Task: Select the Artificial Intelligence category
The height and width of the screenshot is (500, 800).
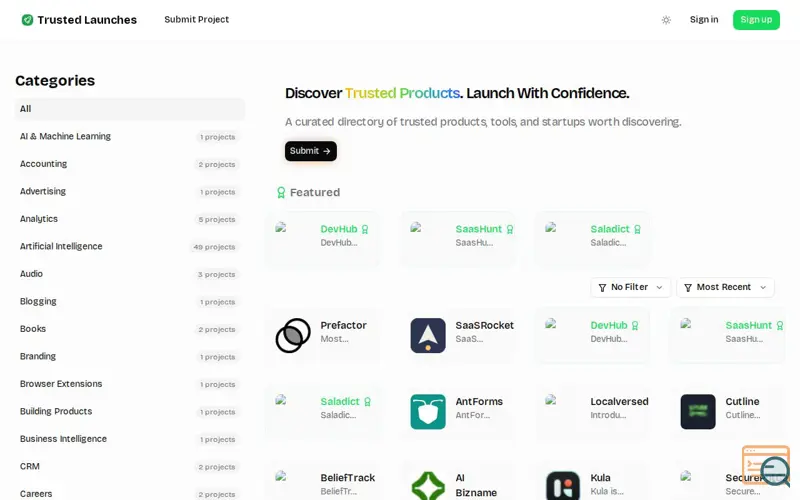Action: (x=130, y=246)
